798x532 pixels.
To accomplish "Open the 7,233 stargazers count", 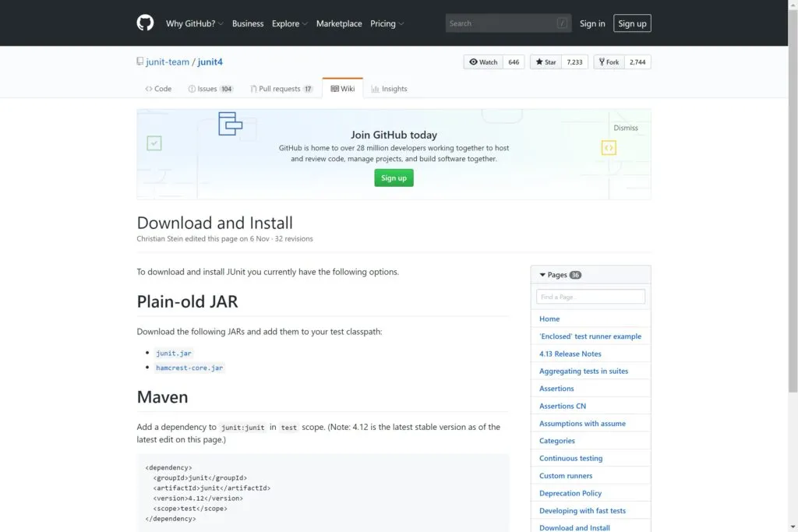I will click(x=574, y=62).
